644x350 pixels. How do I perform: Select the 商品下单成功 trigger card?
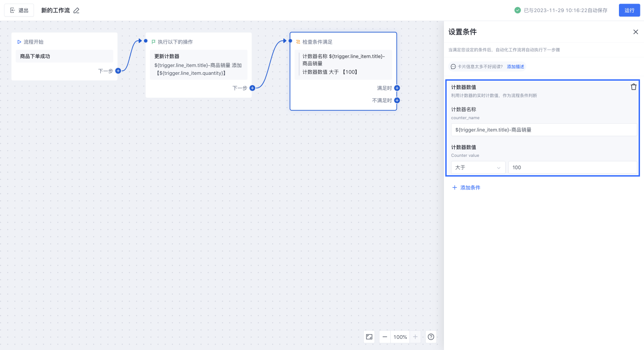tap(64, 56)
